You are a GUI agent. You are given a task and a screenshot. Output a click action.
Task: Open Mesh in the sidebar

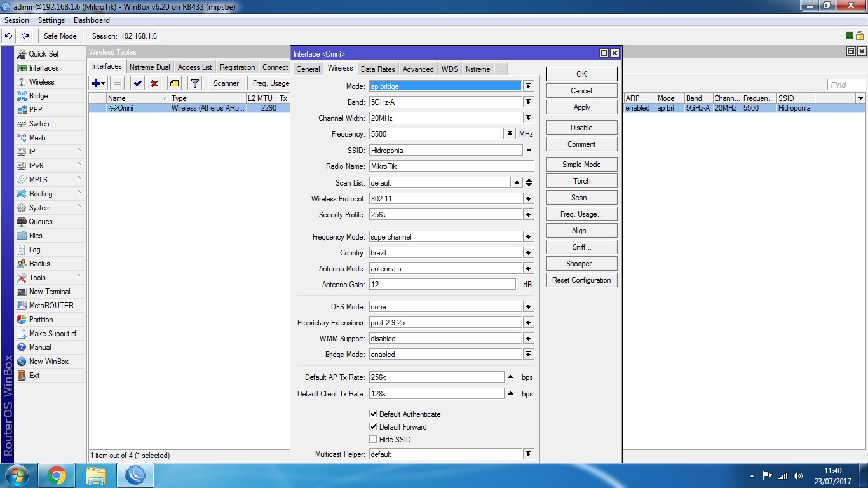coord(37,138)
